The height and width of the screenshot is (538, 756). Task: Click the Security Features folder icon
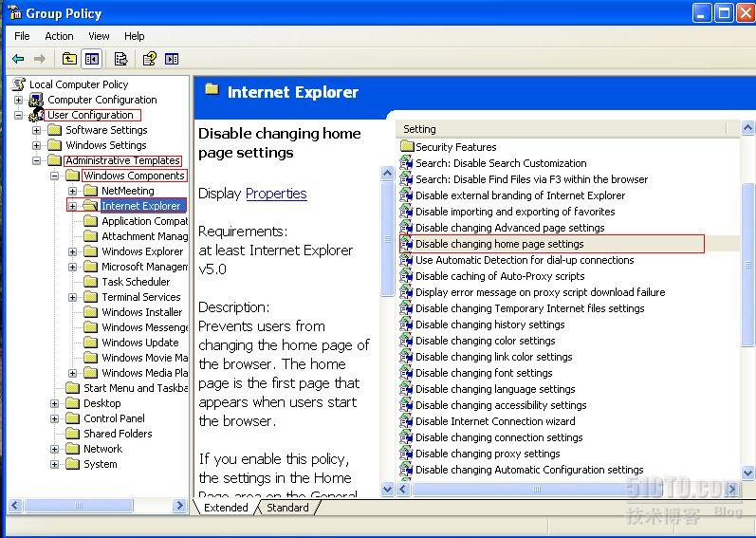coord(408,146)
